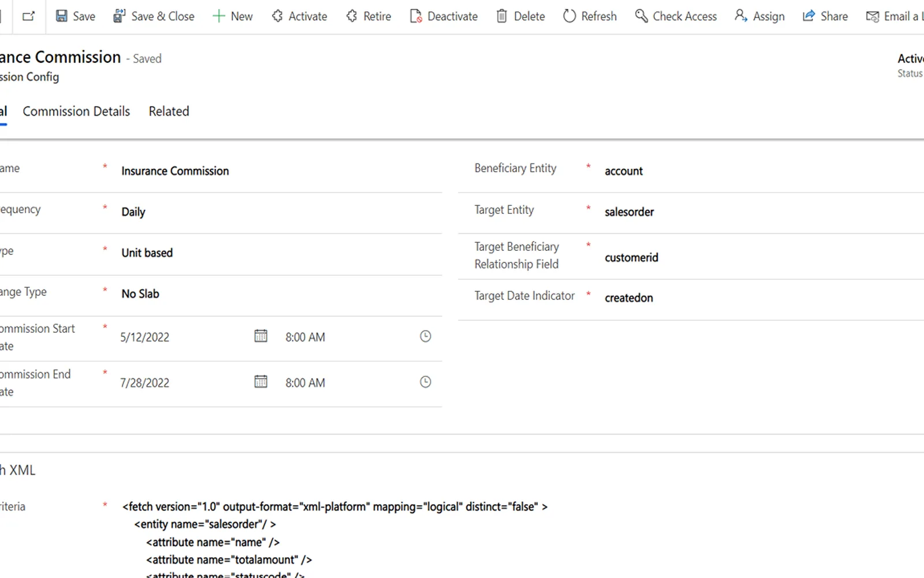Edit Beneficiary Entity field account
Screen dimensions: 924x578
click(762, 171)
